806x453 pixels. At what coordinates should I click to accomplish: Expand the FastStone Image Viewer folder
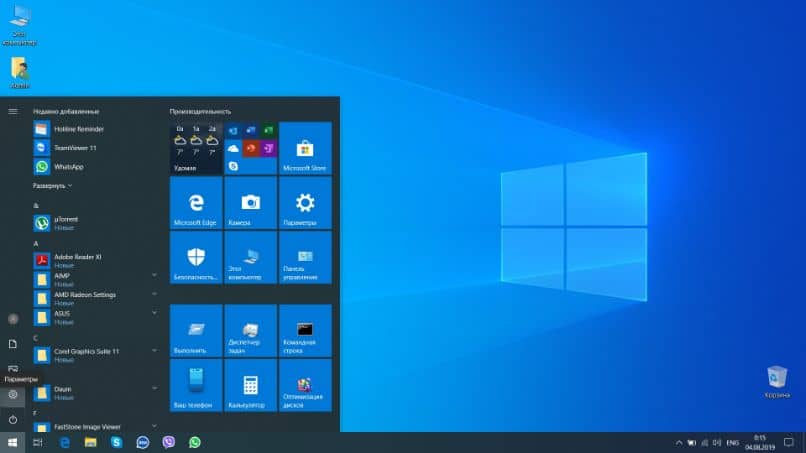(154, 426)
